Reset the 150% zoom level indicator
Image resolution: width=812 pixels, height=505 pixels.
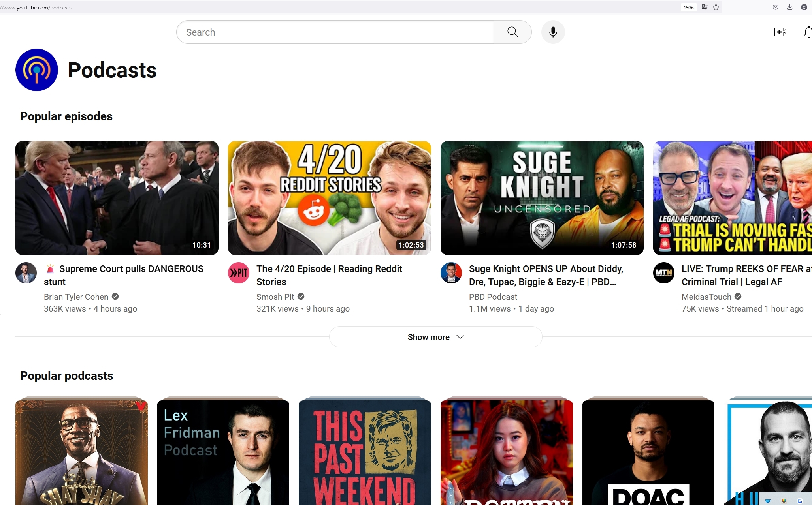click(x=689, y=7)
